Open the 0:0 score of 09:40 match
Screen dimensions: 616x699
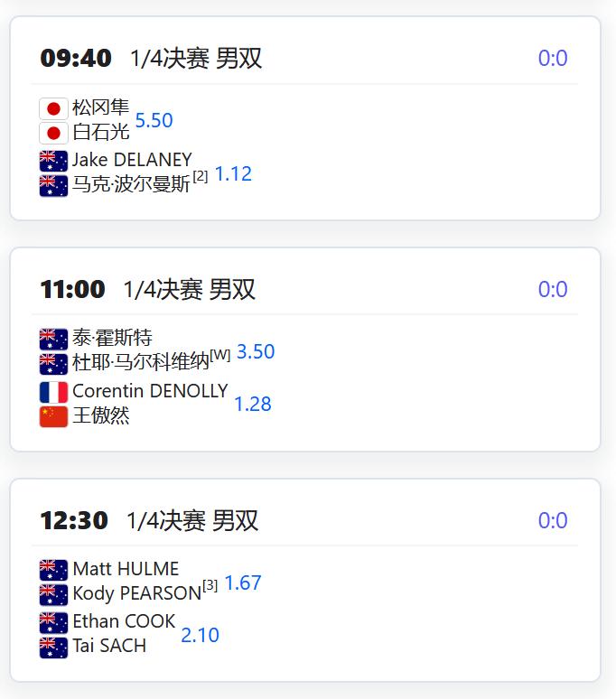tap(553, 59)
